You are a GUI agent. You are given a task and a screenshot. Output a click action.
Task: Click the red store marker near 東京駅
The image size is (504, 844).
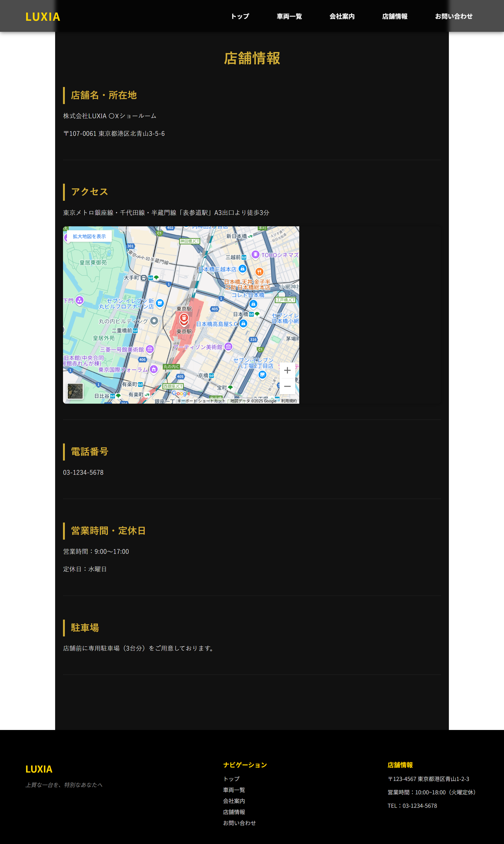tap(184, 319)
